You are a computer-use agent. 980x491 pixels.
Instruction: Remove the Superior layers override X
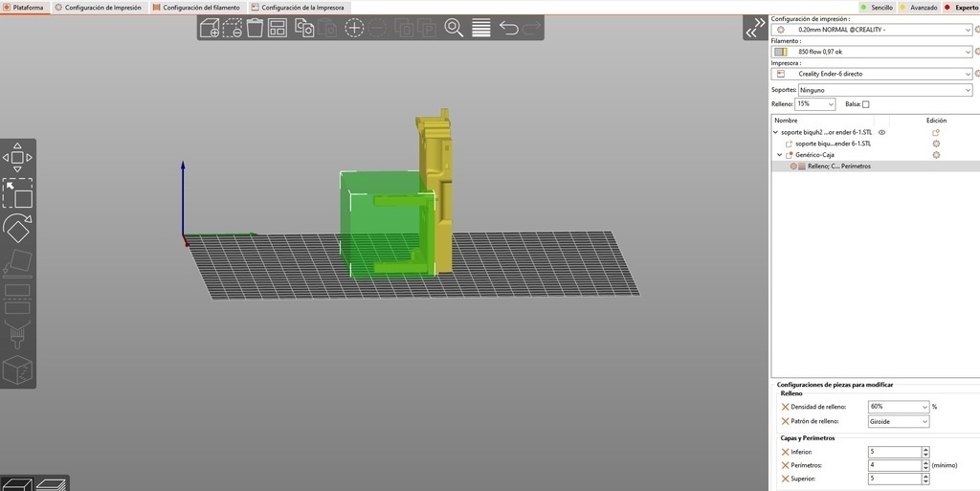[x=785, y=479]
